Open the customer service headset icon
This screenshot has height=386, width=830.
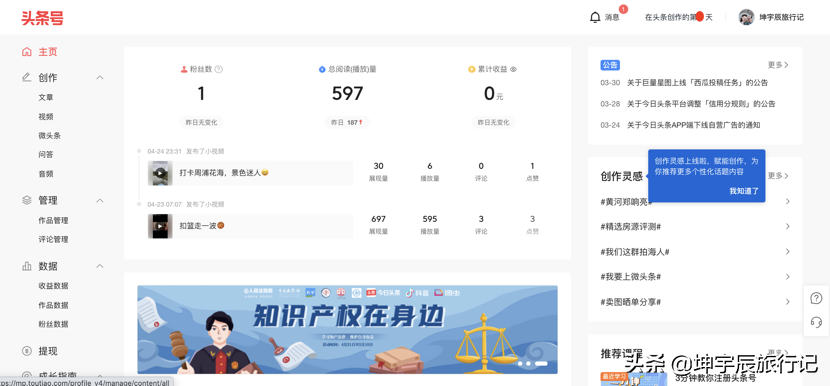[x=816, y=322]
